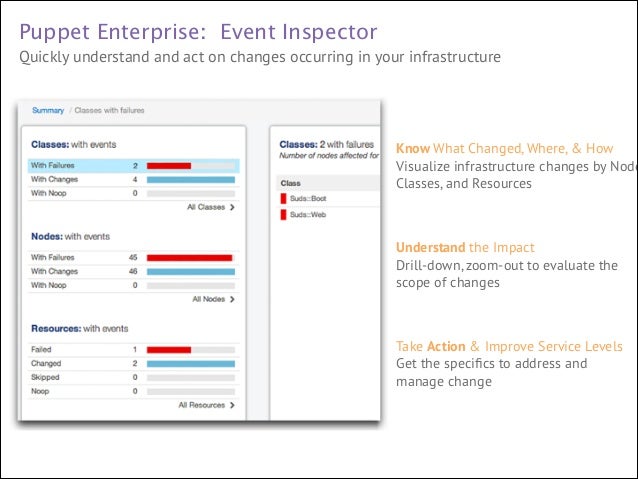Image resolution: width=638 pixels, height=479 pixels.
Task: Click the red marker beside Suds::Web
Action: click(x=284, y=215)
